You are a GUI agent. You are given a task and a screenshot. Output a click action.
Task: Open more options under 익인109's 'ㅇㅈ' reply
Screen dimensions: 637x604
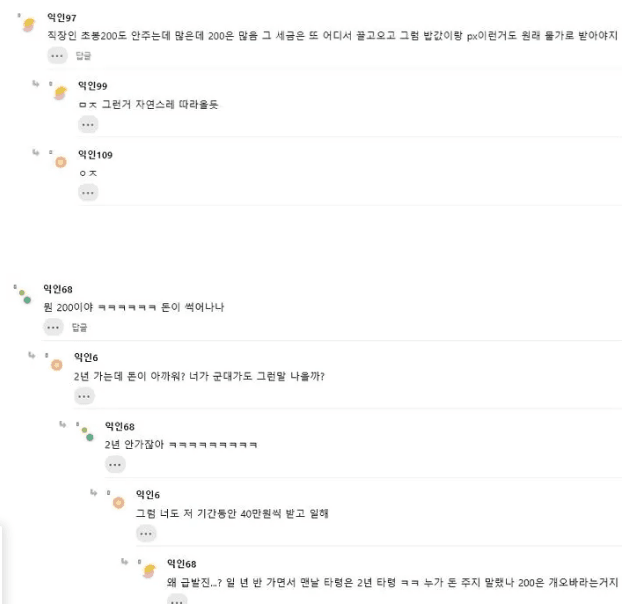coord(88,193)
